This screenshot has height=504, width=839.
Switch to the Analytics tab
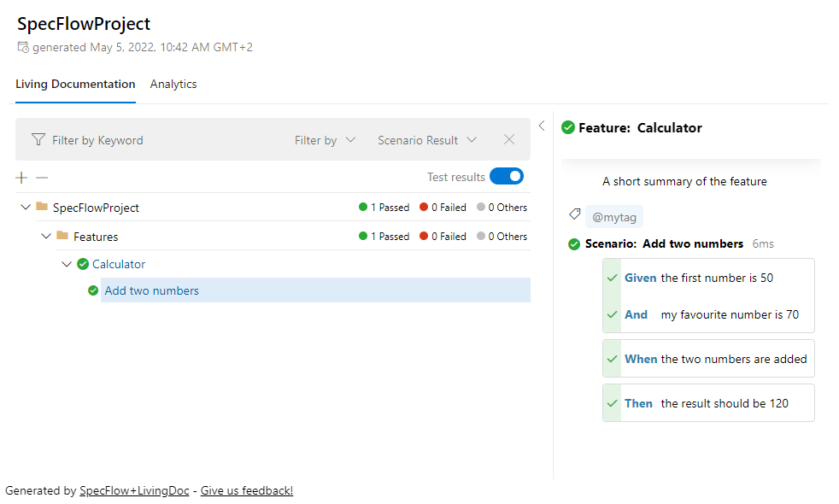pos(173,84)
